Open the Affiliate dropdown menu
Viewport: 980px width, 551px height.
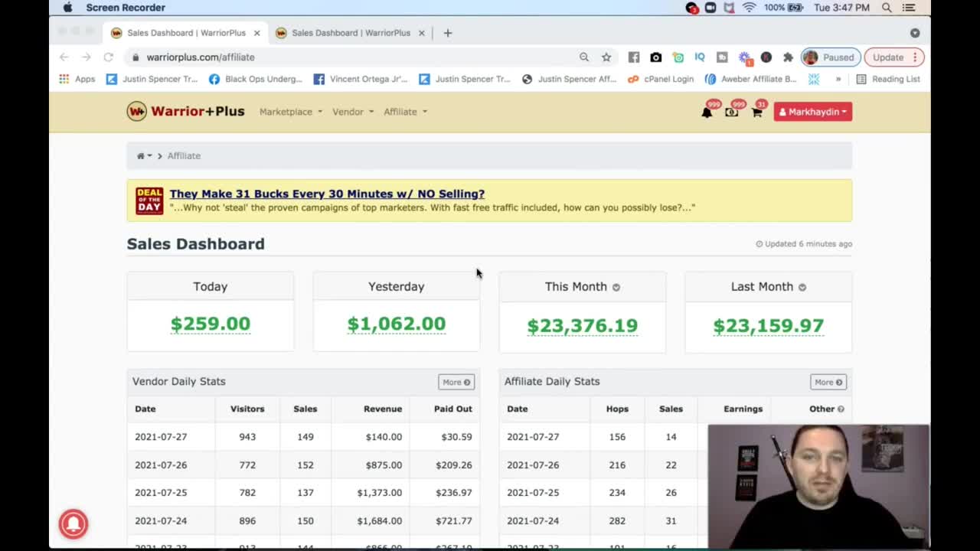pyautogui.click(x=406, y=112)
